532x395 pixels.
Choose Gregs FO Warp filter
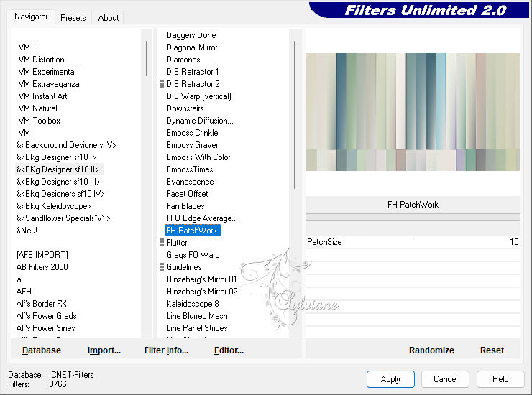tap(193, 255)
